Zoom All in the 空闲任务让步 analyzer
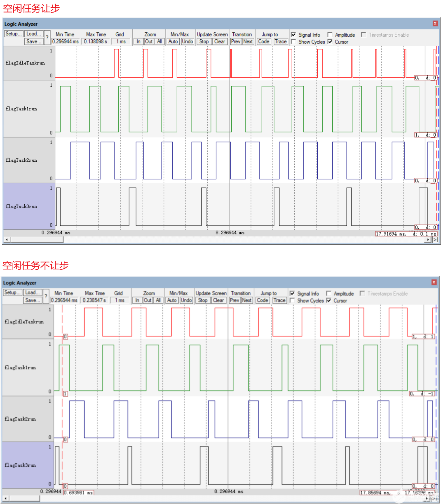The image size is (441, 504). [159, 41]
